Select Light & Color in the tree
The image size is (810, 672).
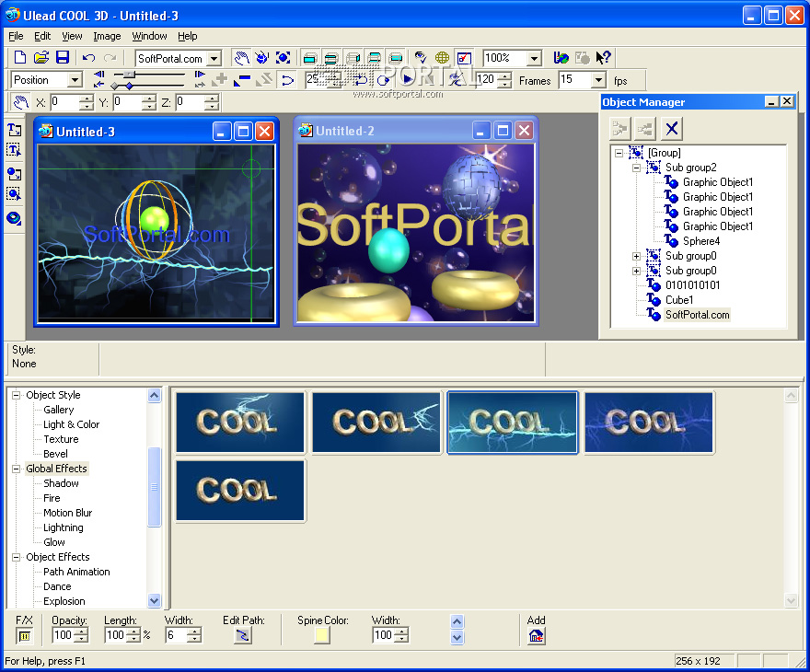(x=71, y=424)
